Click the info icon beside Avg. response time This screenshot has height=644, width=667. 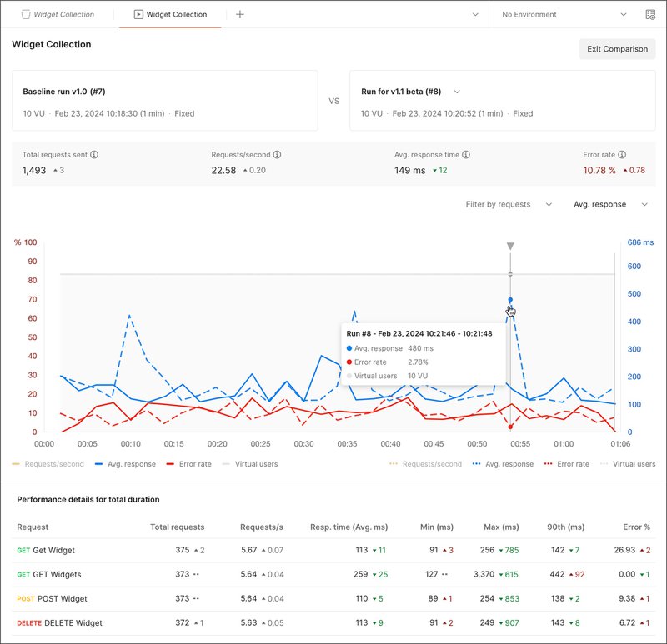tap(467, 154)
